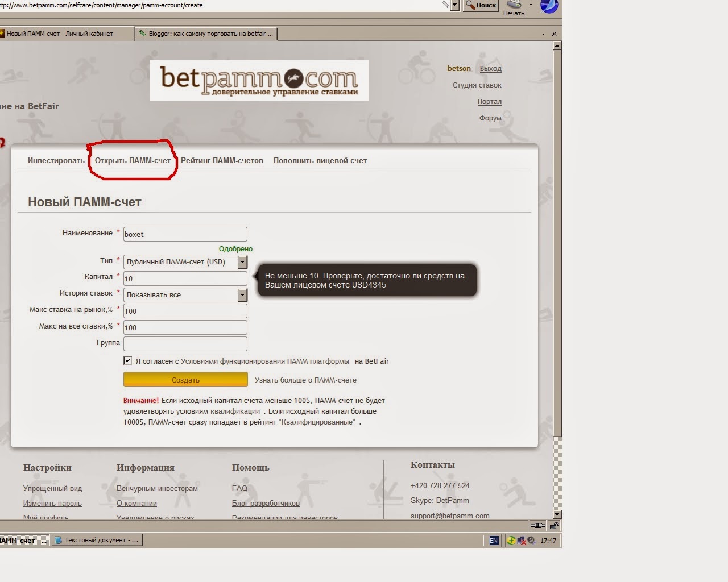Click the Выход logout link
Viewport: 728px width, 582px height.
tap(490, 69)
